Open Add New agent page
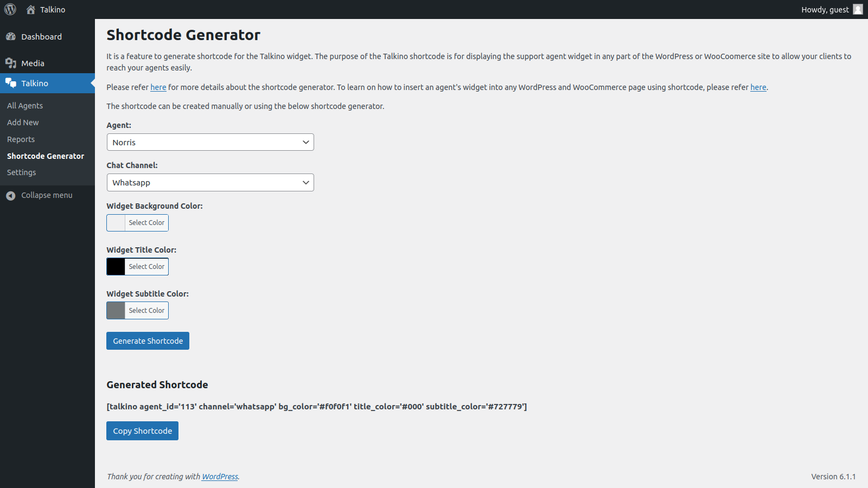The width and height of the screenshot is (868, 488). (x=23, y=123)
